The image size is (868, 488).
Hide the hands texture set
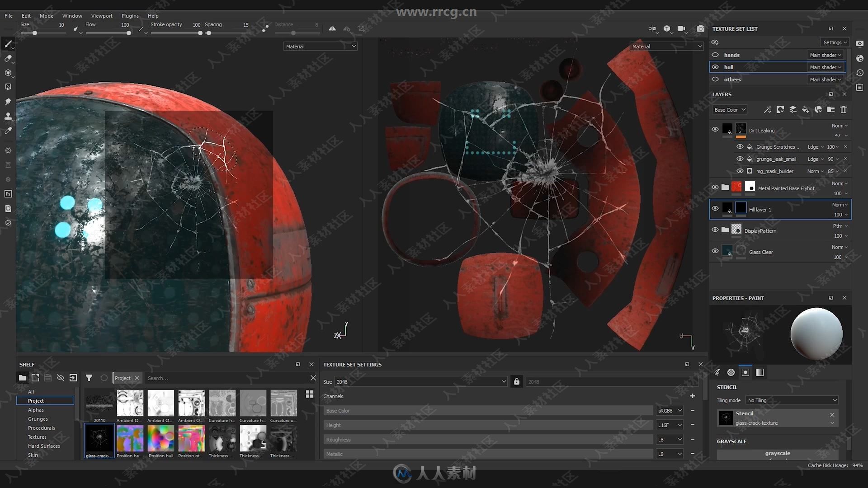[715, 55]
